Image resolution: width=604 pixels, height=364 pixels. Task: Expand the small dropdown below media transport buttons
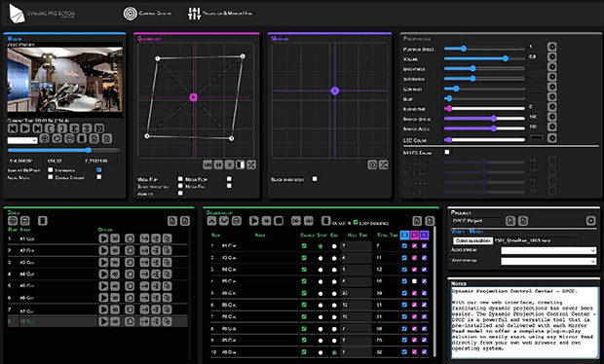pyautogui.click(x=22, y=140)
